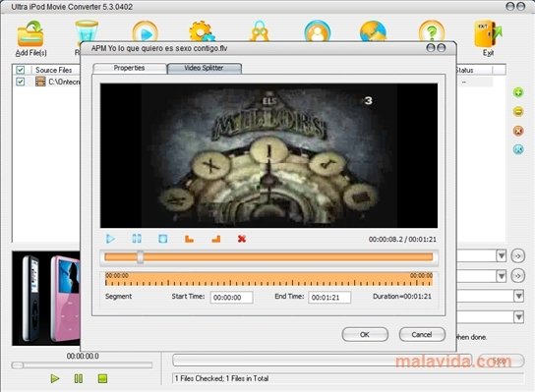The width and height of the screenshot is (535, 392).
Task: Click the 00:00:08.2 / 00:01:21 time readout
Action: 402,240
